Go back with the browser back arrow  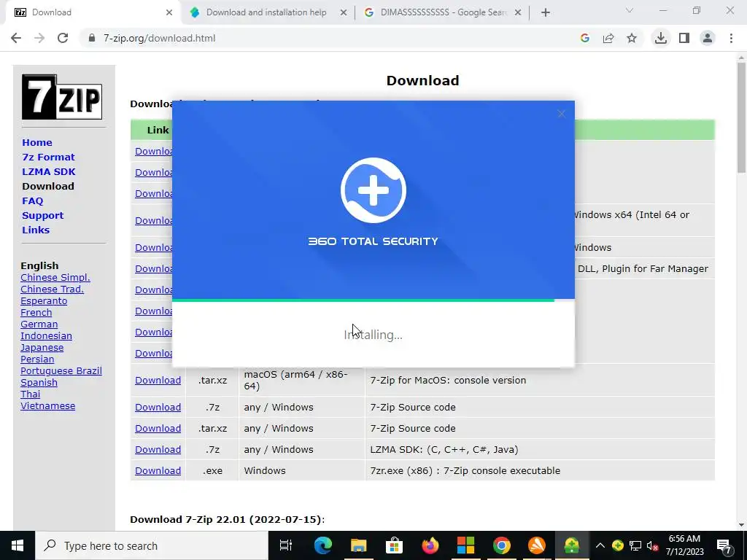click(16, 38)
